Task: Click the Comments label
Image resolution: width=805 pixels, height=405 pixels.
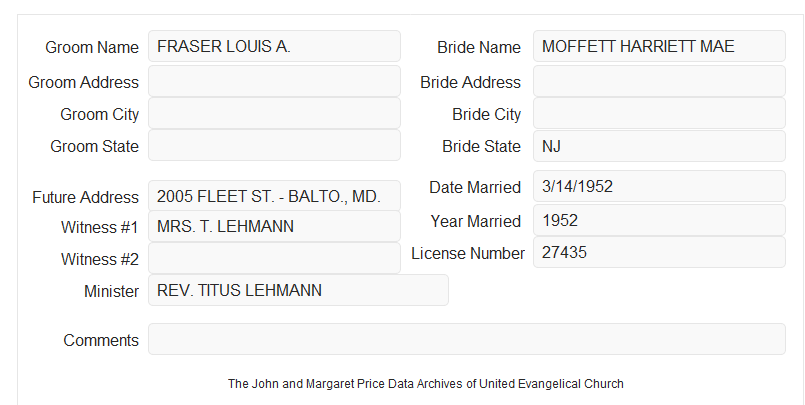Action: pyautogui.click(x=101, y=340)
